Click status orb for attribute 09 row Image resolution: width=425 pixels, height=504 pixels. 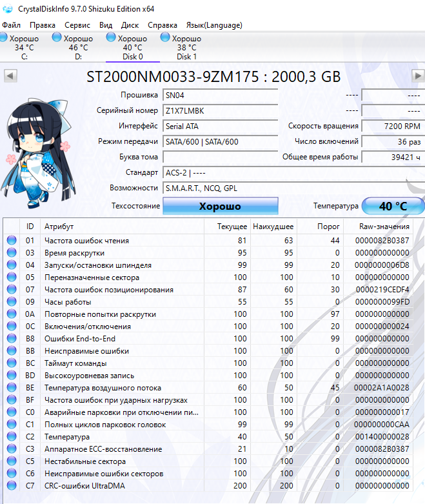tap(12, 301)
